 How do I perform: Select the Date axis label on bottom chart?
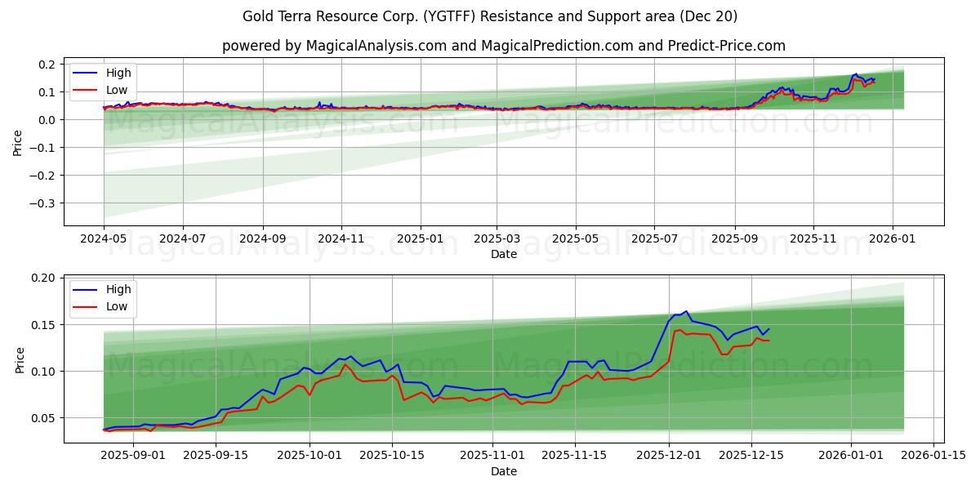[x=505, y=471]
